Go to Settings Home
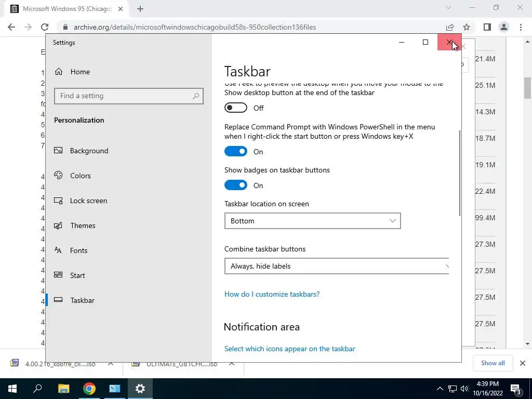 click(72, 72)
